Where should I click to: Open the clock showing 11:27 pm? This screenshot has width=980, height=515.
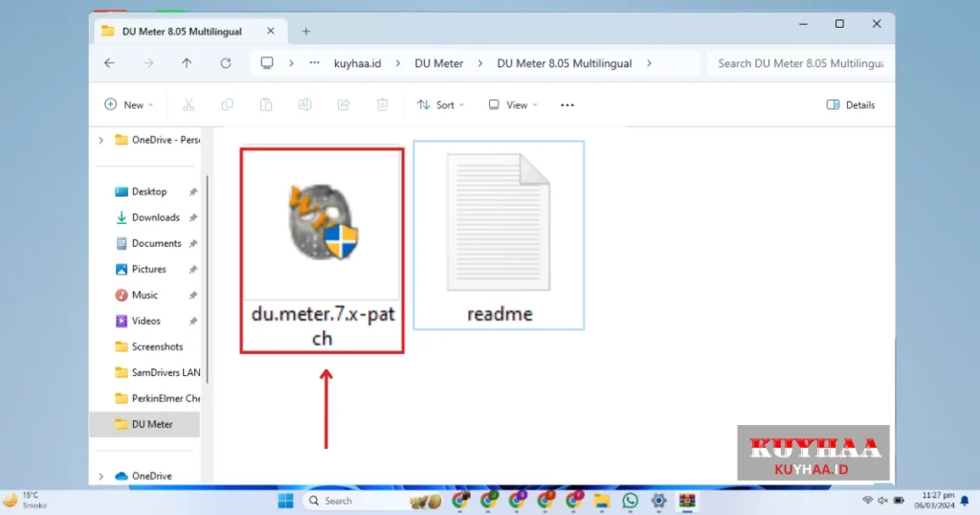tap(934, 500)
